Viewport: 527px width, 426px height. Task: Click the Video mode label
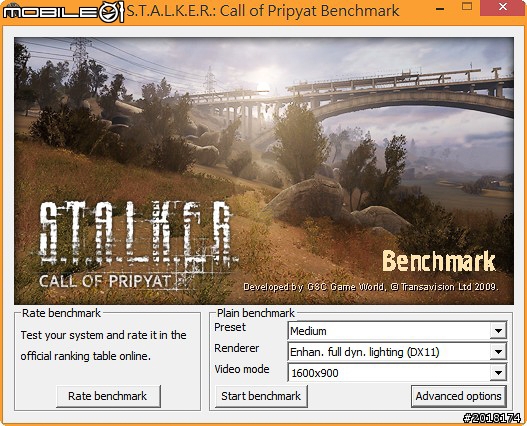point(242,369)
